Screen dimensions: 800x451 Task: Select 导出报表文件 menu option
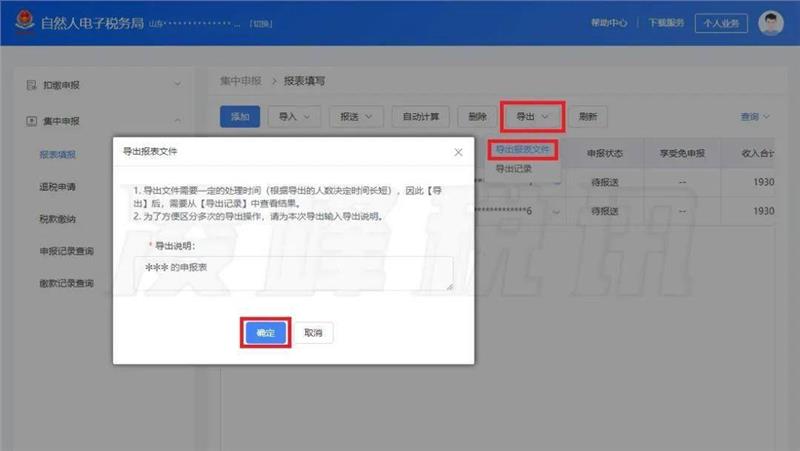(523, 149)
